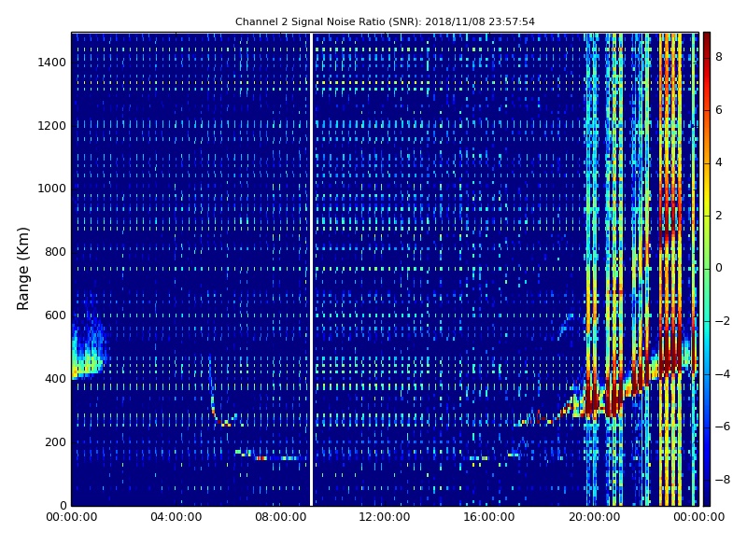This screenshot has width=747, height=560.
Task: Click the colorbar tick label 2
Action: coord(719,216)
